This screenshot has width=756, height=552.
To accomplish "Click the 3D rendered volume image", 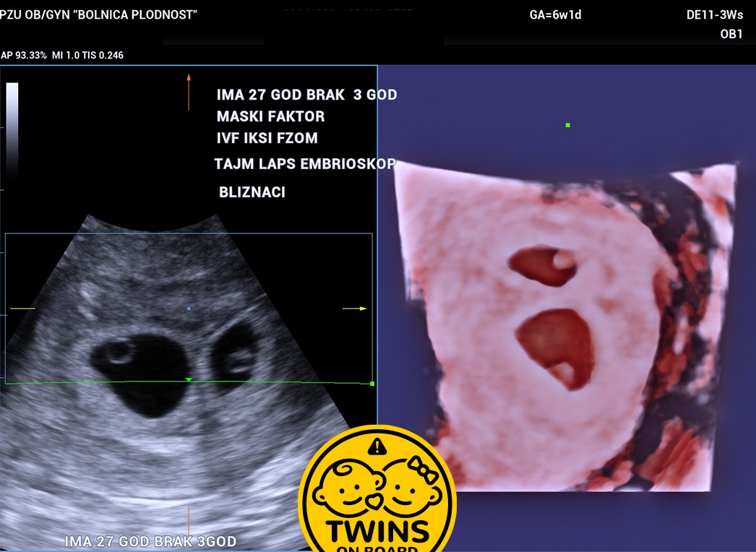I will coord(567,327).
